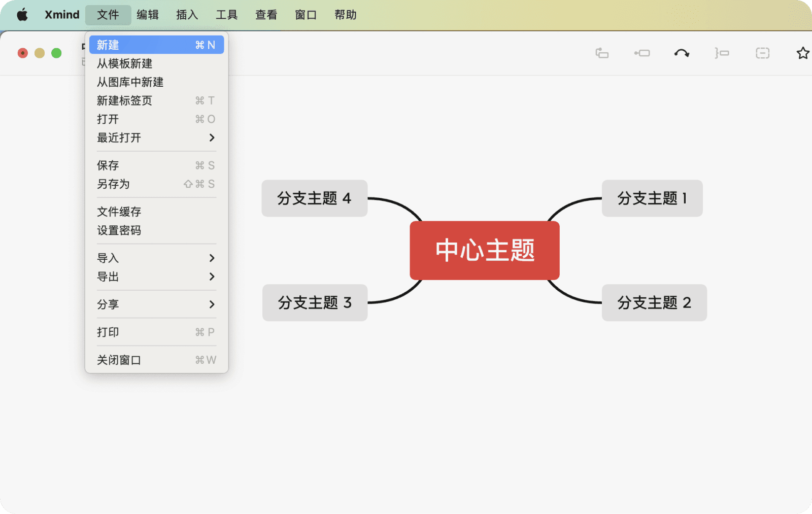Add a Boundary using the dashed-frame icon
This screenshot has height=514, width=812.
pyautogui.click(x=762, y=53)
